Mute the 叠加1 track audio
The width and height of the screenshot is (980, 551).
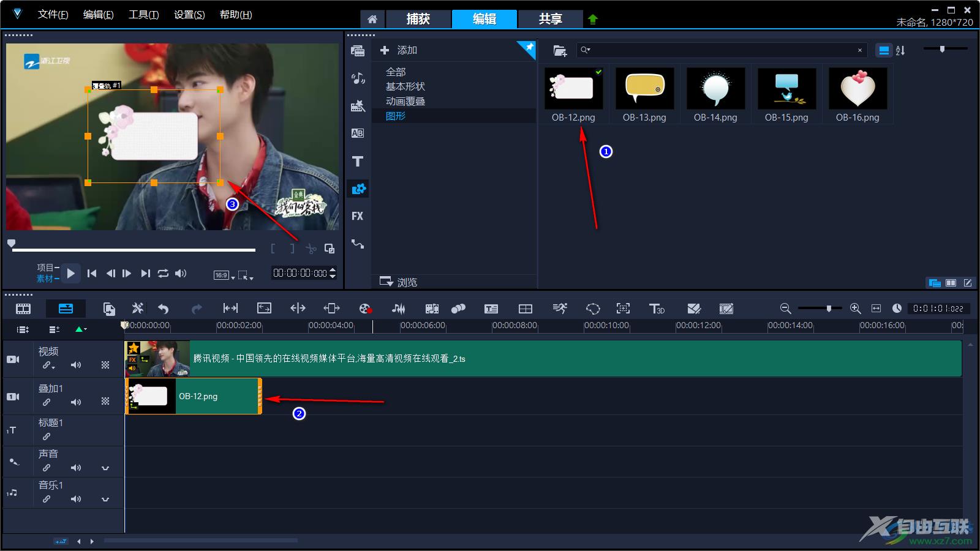click(76, 402)
